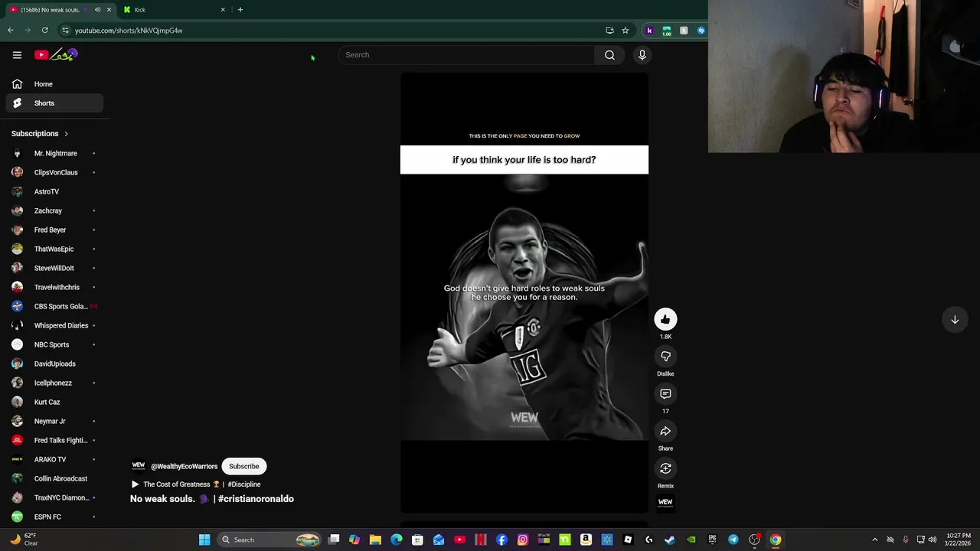Go to next short with down arrow
980x551 pixels.
(955, 320)
